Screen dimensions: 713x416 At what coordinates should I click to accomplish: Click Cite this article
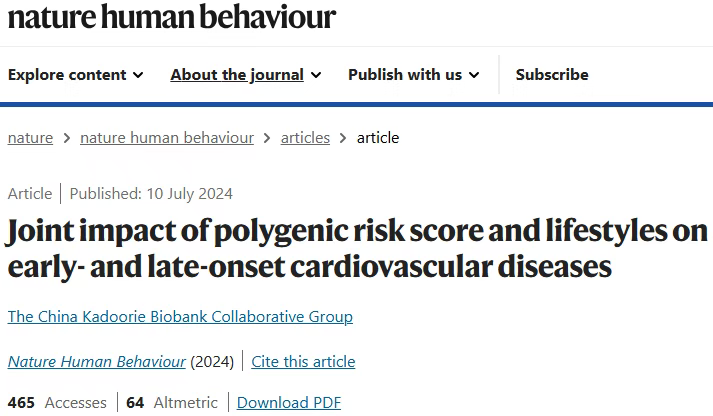[303, 362]
